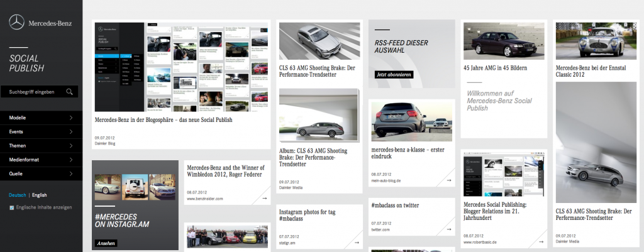This screenshot has width=644, height=252.
Task: Click the RSS-Feed dieser Auswahl tile
Action: pyautogui.click(x=411, y=54)
